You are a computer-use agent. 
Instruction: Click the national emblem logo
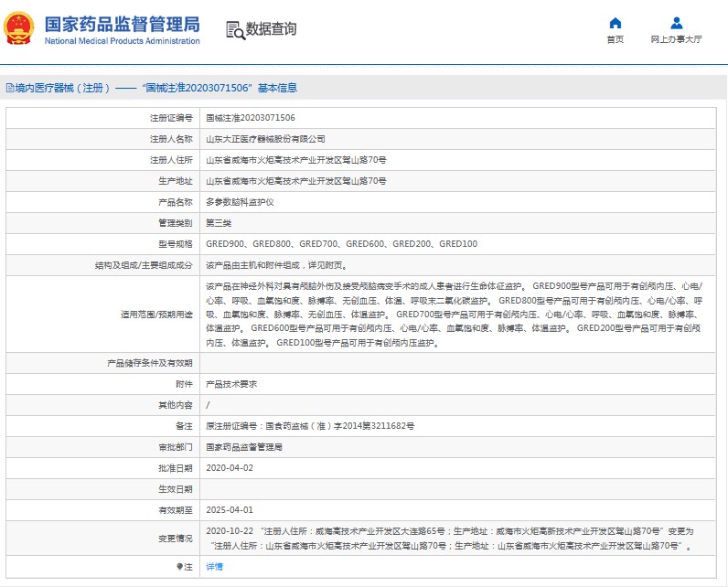pyautogui.click(x=18, y=28)
